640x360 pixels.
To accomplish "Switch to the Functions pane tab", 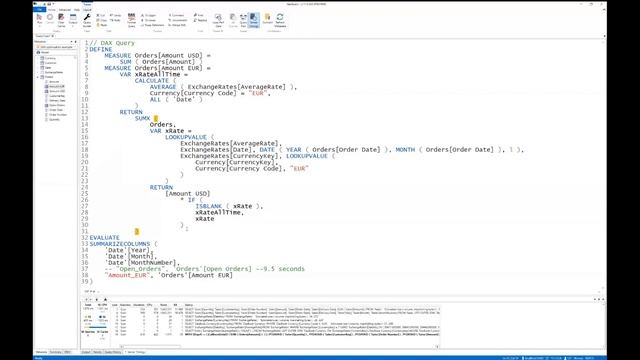I will (x=55, y=352).
